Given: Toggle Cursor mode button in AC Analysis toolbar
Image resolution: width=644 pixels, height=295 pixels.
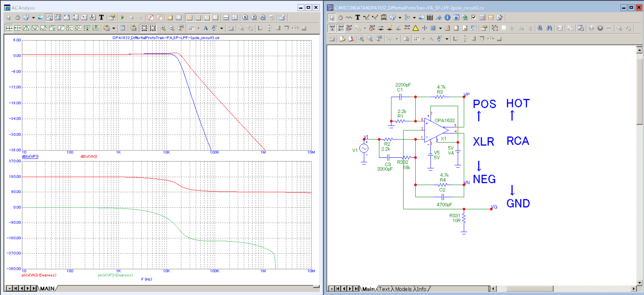Looking at the screenshot, I should click(x=58, y=18).
